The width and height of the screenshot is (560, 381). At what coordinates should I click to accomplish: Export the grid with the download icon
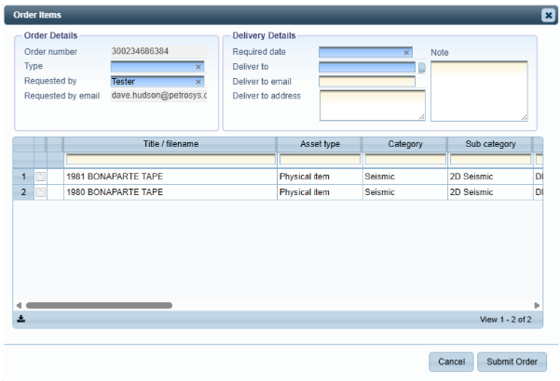click(x=21, y=319)
